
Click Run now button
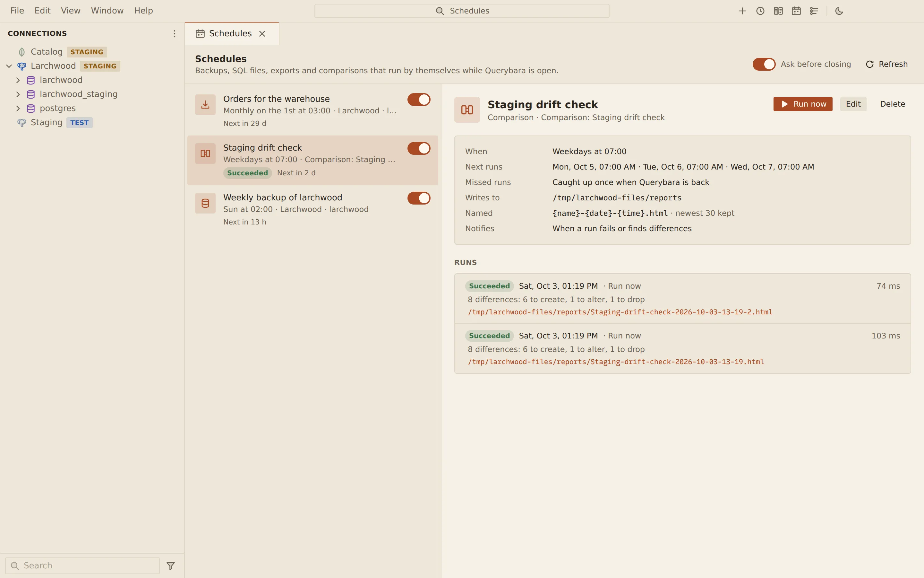(x=803, y=104)
